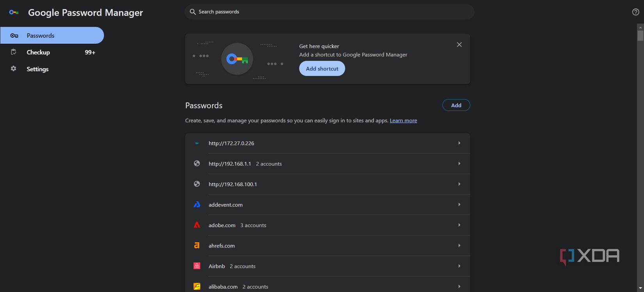
Task: Click the Add shortcut button
Action: (322, 69)
